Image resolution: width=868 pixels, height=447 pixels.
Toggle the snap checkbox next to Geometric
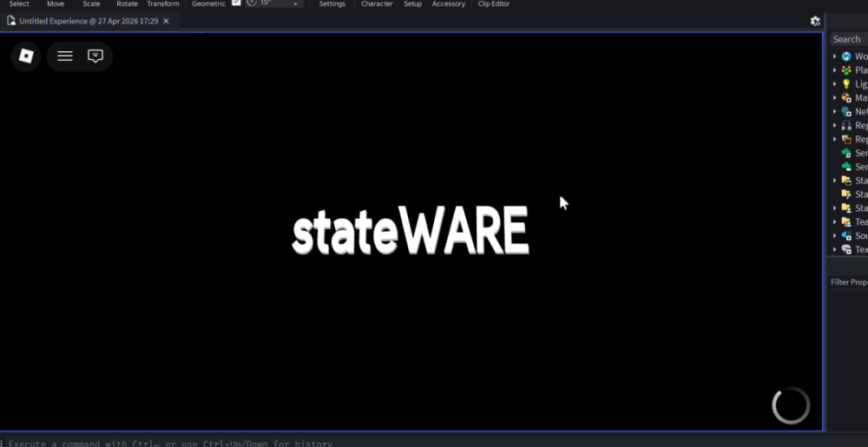pyautogui.click(x=236, y=3)
